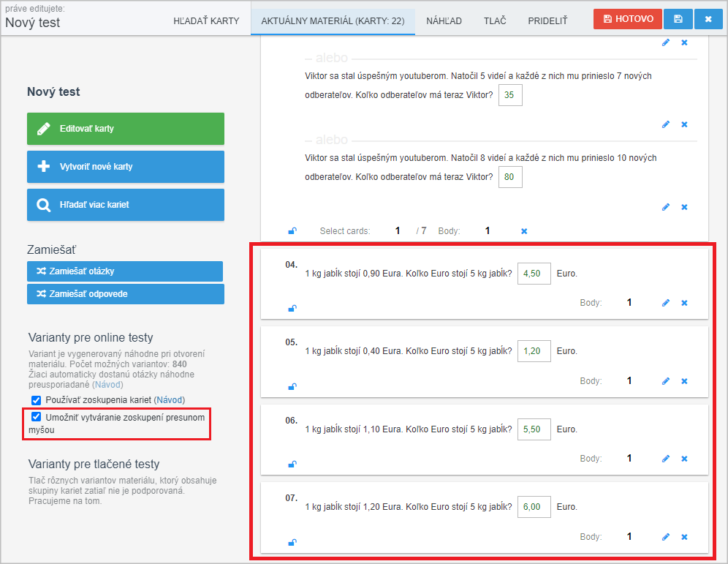
Task: Click the Body points value of question 04
Action: 629,302
